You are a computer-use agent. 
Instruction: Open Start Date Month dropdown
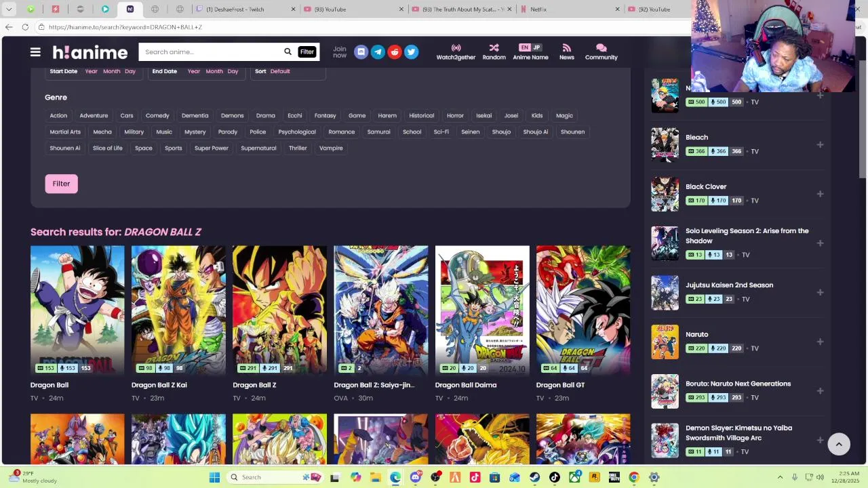112,71
